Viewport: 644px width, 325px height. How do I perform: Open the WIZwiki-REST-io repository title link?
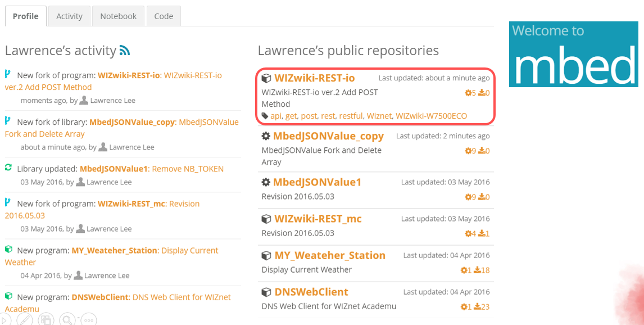tap(314, 78)
